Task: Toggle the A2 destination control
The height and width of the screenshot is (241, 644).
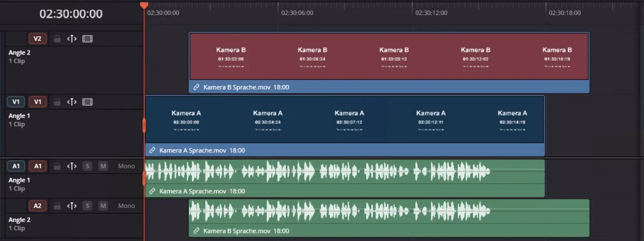Action: point(38,206)
